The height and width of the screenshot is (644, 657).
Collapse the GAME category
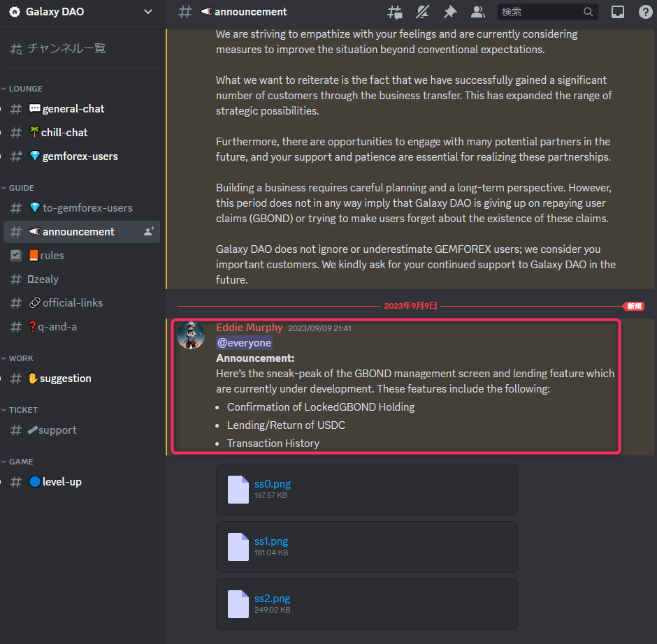pyautogui.click(x=22, y=462)
